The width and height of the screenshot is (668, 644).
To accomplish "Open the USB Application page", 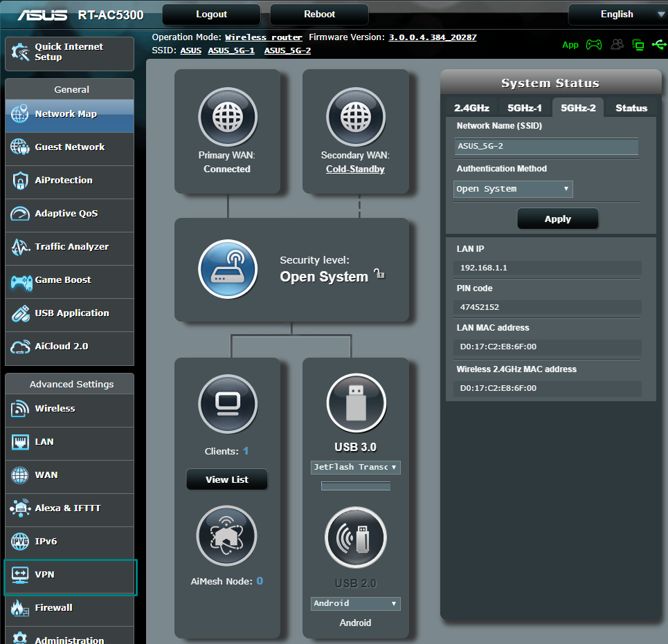I will coord(69,313).
